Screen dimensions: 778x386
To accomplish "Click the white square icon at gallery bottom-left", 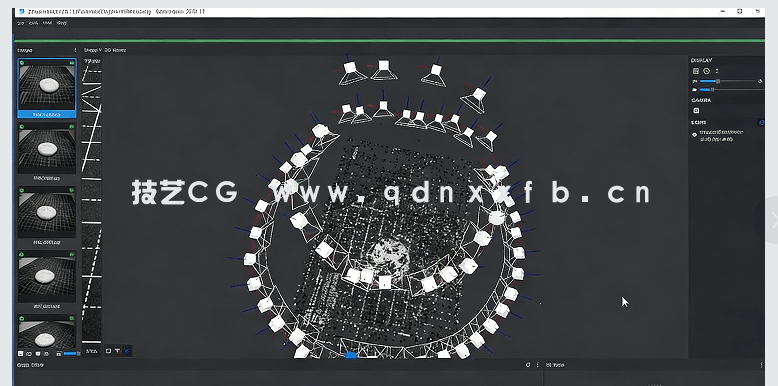I will (x=20, y=354).
